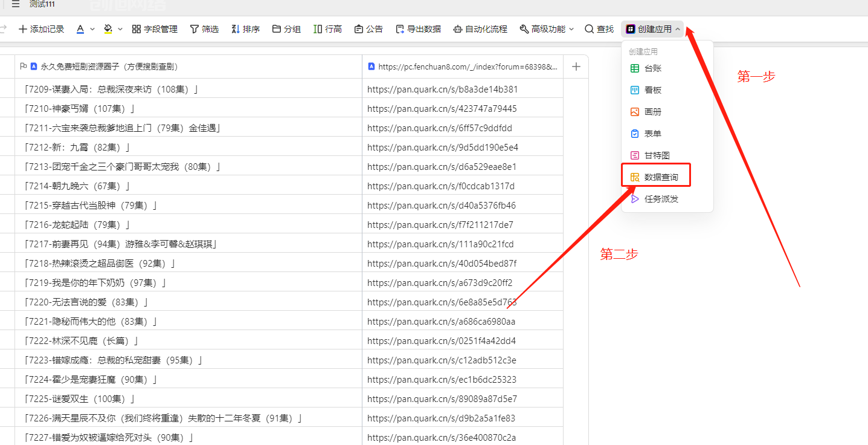The height and width of the screenshot is (445, 868).
Task: Expand the text color dropdown arrow
Action: [x=92, y=29]
